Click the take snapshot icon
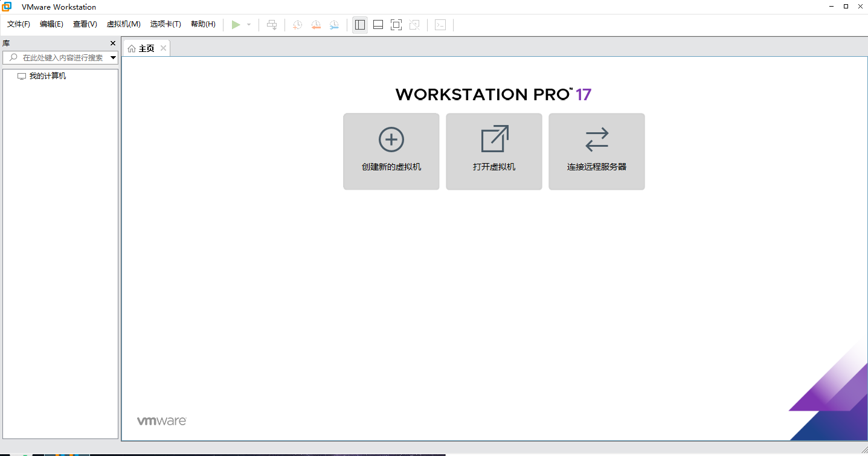 [297, 25]
